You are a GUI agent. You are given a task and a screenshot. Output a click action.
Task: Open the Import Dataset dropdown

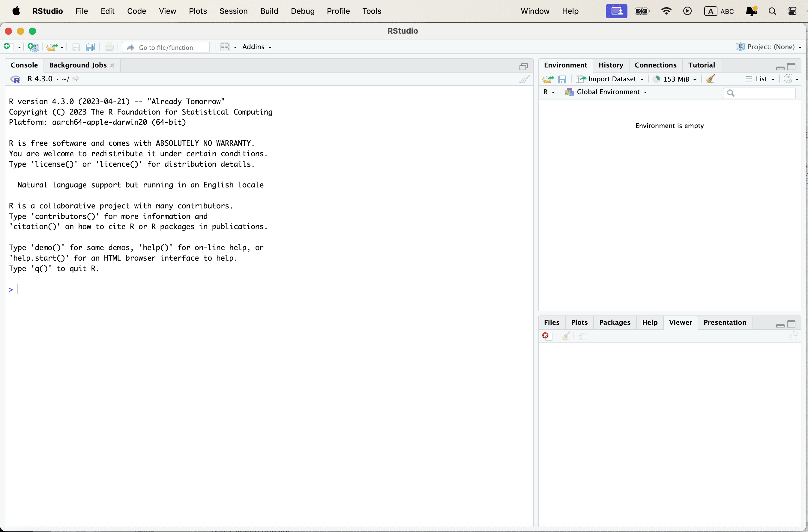[610, 79]
